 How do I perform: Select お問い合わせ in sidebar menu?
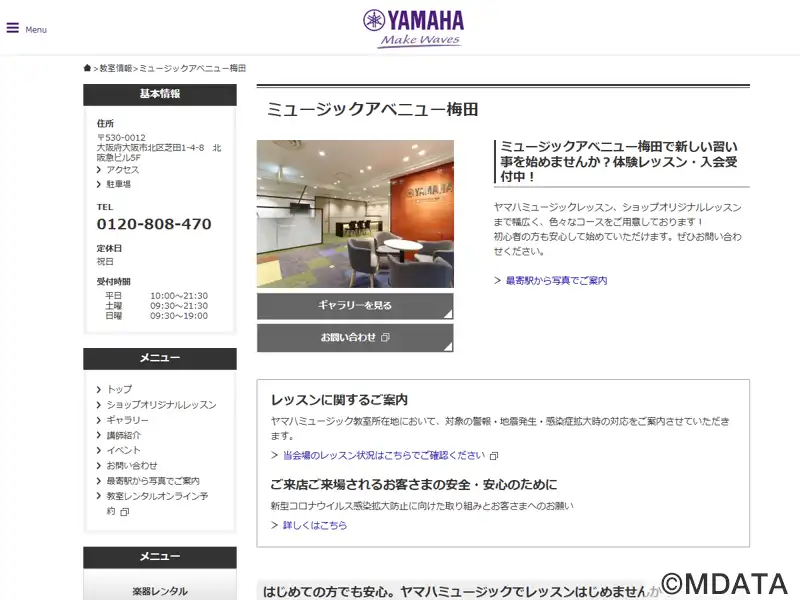pos(132,465)
